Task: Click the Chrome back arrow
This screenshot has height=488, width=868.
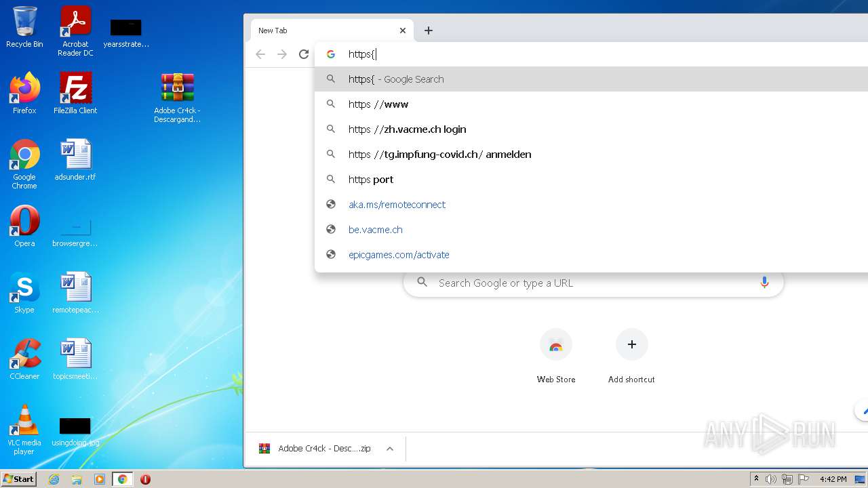Action: point(260,54)
